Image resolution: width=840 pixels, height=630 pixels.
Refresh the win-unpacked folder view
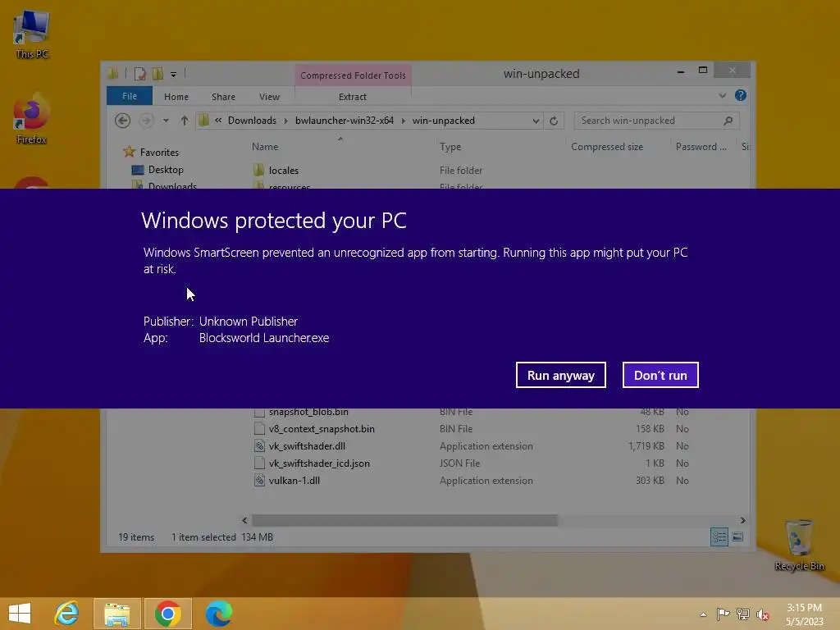click(554, 121)
